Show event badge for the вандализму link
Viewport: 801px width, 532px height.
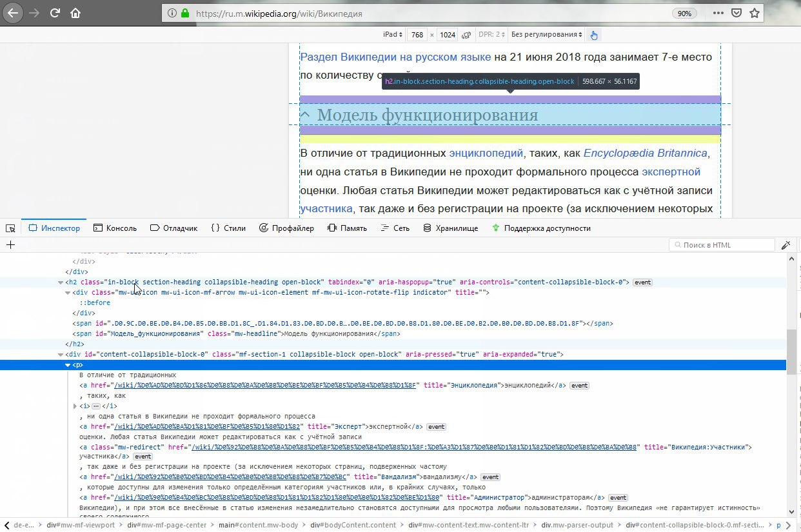490,477
